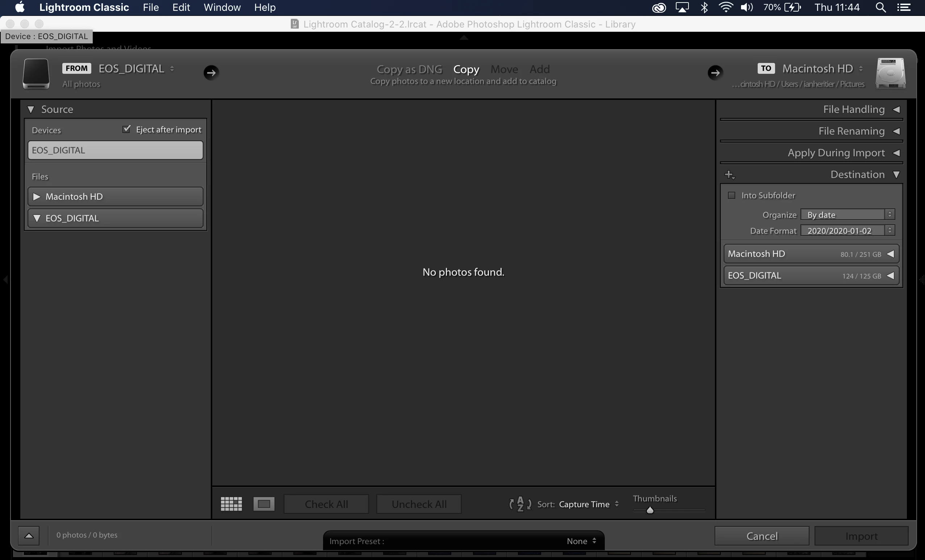Click the Cancel button
The width and height of the screenshot is (925, 560).
pos(761,536)
